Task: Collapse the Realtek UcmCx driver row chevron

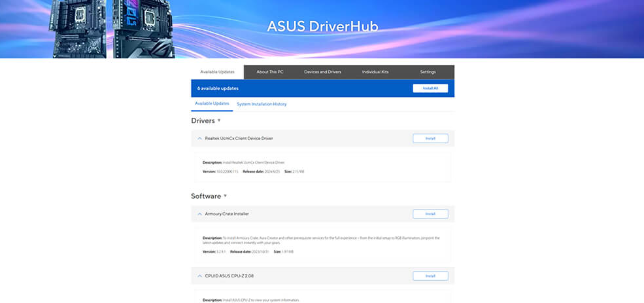Action: click(199, 139)
